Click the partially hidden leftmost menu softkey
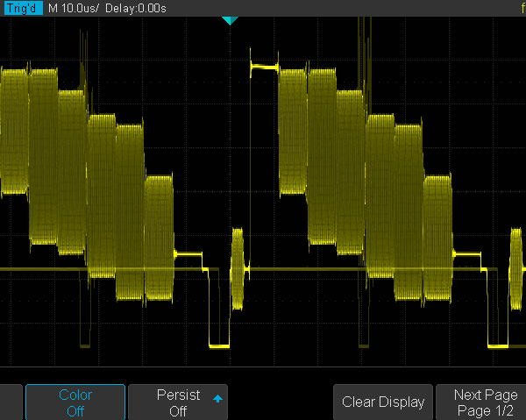The width and height of the screenshot is (526, 420). pyautogui.click(x=10, y=402)
